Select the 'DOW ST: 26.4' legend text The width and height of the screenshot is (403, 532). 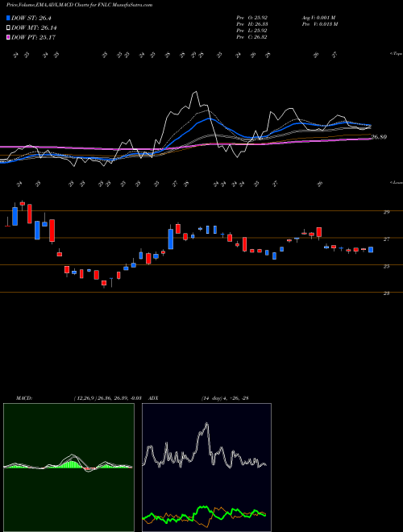[31, 19]
